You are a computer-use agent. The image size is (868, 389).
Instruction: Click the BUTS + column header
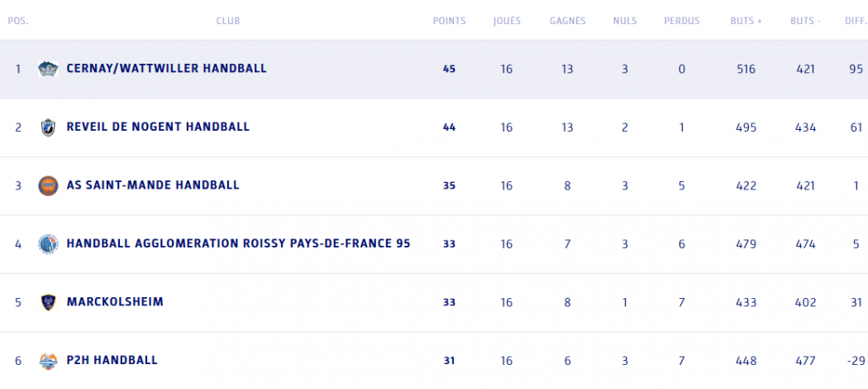pos(746,21)
